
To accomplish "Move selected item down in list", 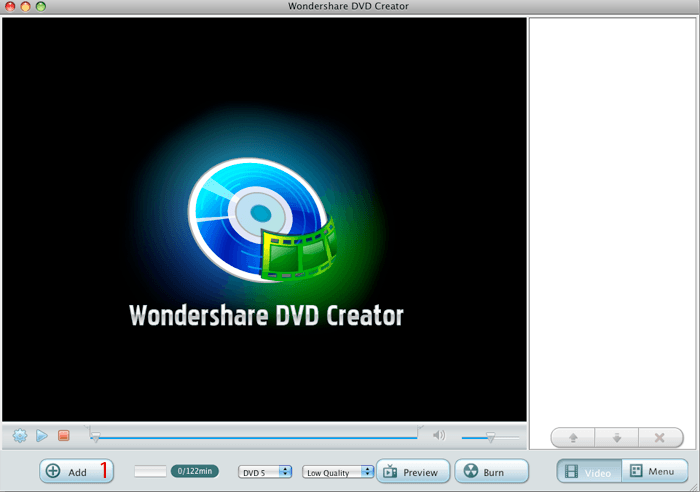I will (x=617, y=438).
